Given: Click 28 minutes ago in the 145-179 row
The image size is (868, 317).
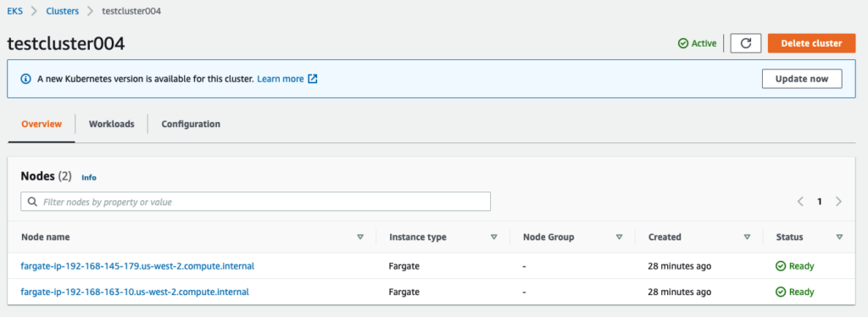Looking at the screenshot, I should 680,266.
